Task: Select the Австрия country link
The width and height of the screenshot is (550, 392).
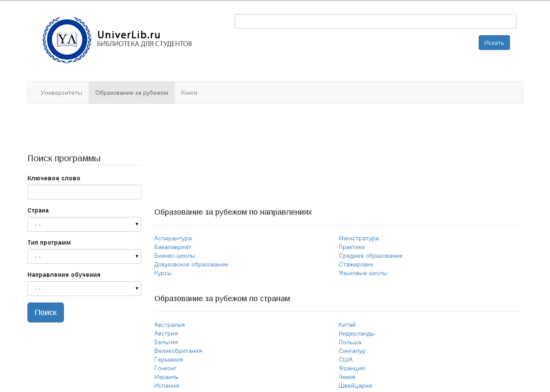Action: coord(166,333)
